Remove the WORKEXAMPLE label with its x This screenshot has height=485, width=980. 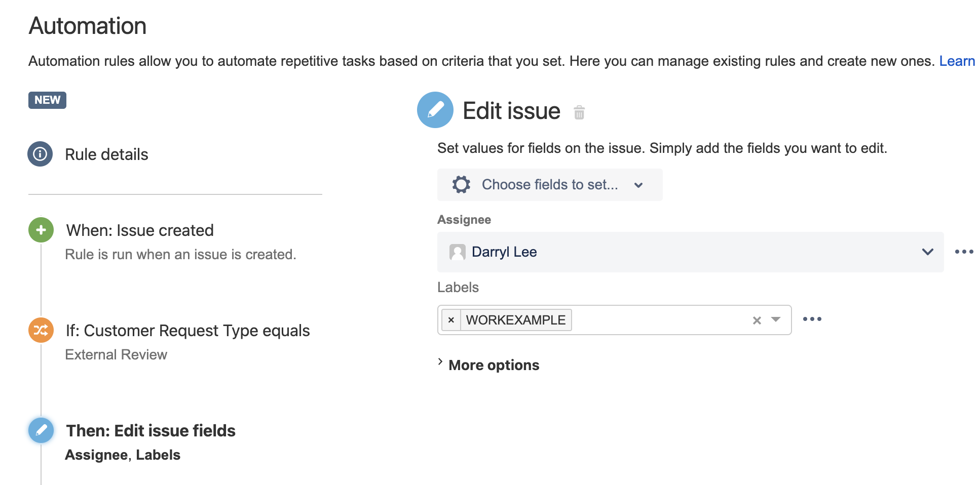[451, 319]
